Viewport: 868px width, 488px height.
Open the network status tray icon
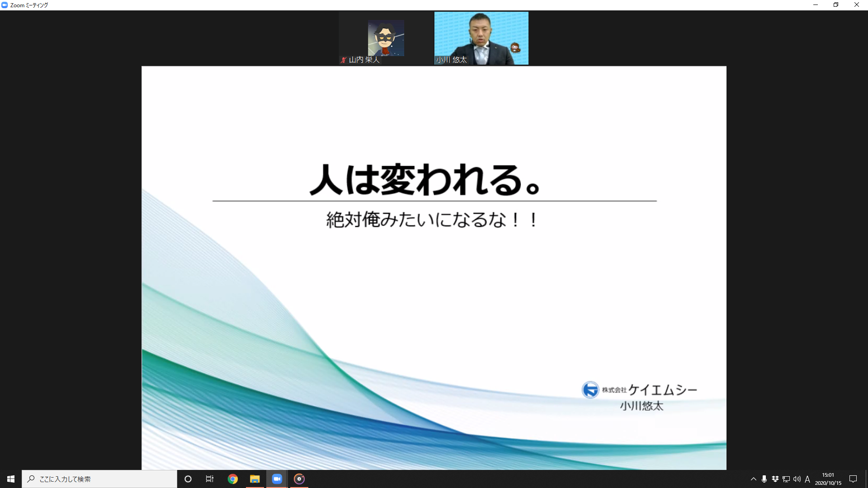(786, 479)
